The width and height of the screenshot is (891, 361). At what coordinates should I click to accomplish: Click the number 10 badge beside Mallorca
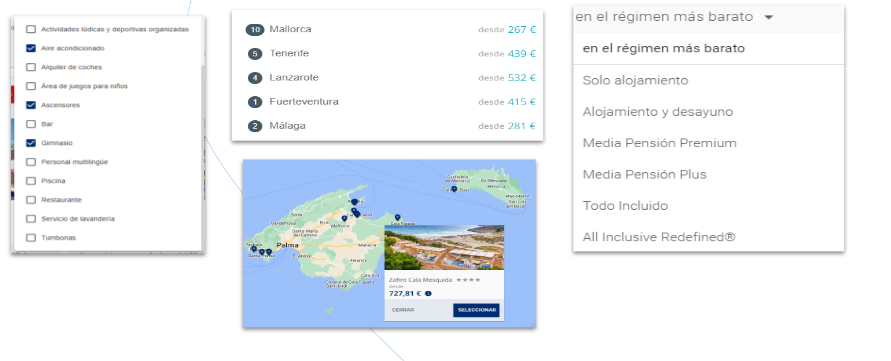(255, 30)
